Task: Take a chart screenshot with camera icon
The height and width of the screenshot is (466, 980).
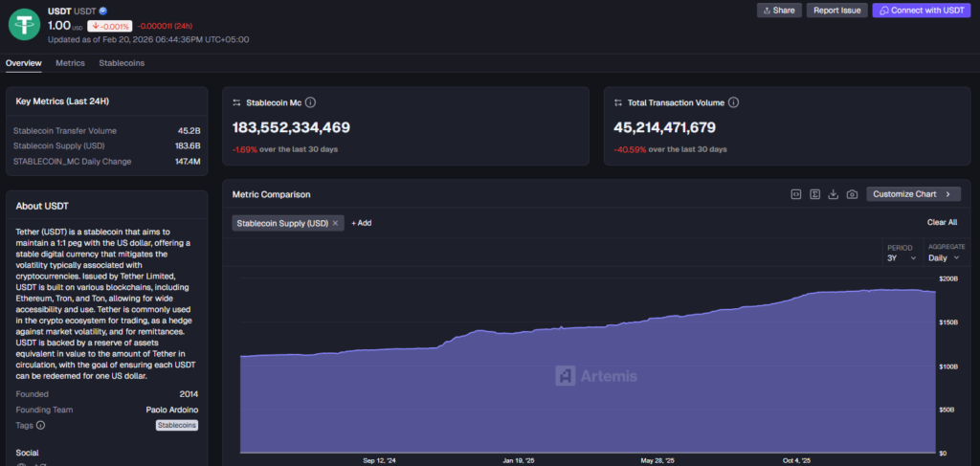Action: coord(852,194)
